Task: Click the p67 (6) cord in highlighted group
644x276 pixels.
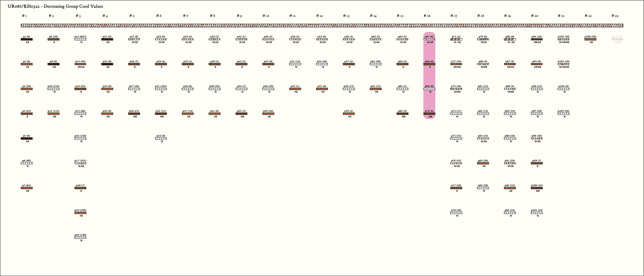Action: 429,39
